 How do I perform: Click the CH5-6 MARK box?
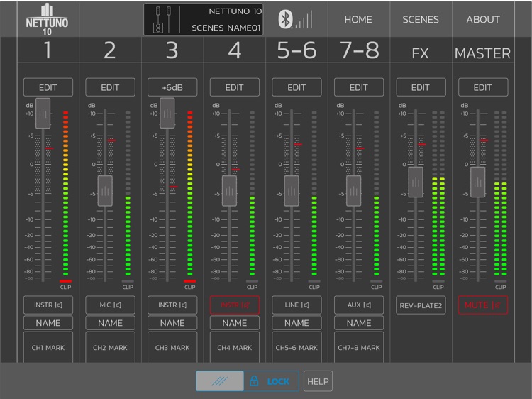point(297,347)
